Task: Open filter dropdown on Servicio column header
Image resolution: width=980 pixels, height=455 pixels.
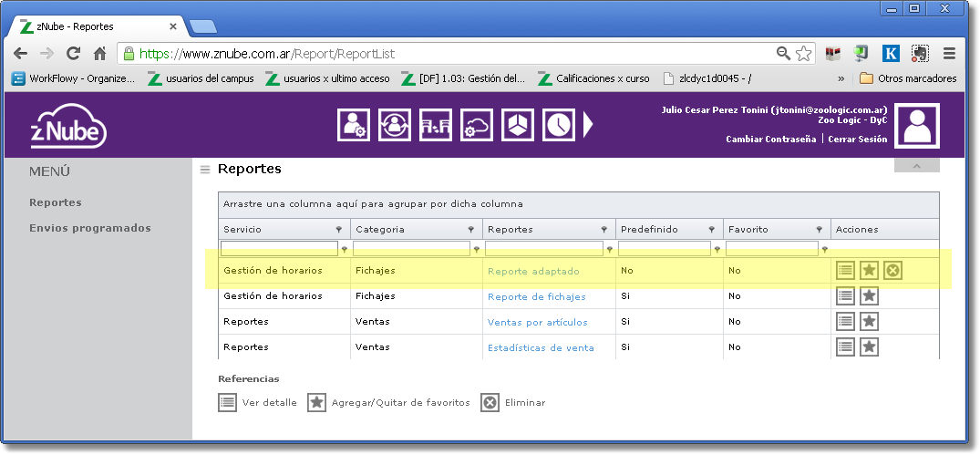Action: pyautogui.click(x=338, y=230)
